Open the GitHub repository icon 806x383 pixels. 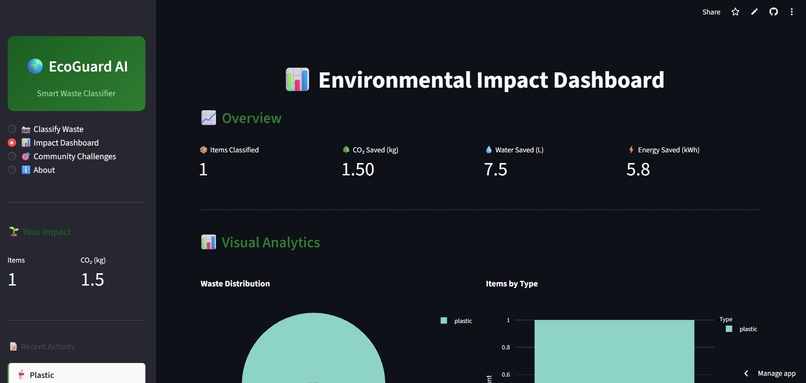tap(773, 12)
